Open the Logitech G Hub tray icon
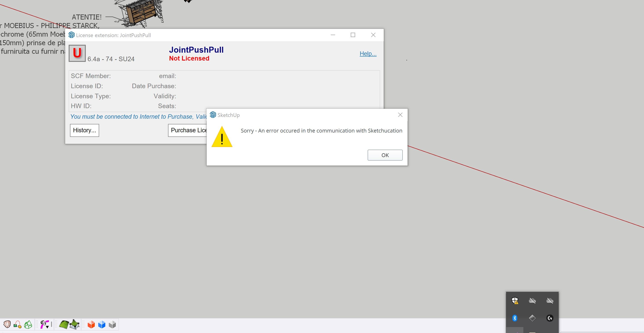This screenshot has width=644, height=333. point(550,318)
